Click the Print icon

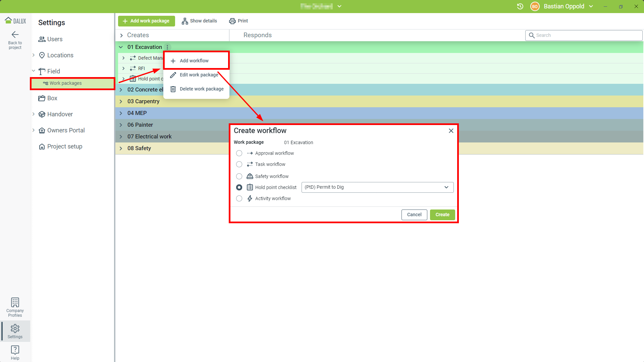pyautogui.click(x=232, y=21)
